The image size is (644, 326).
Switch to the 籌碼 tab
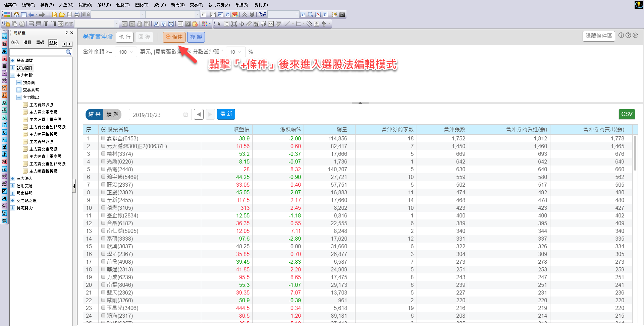coord(40,43)
